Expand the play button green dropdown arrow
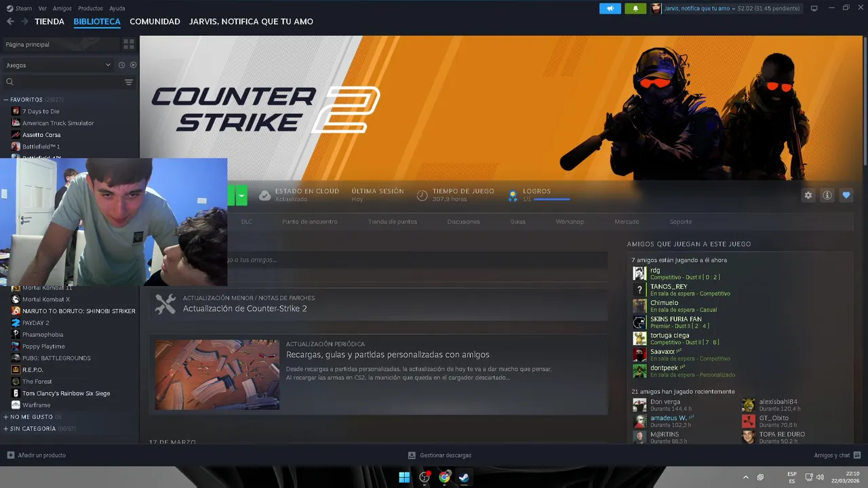This screenshot has width=868, height=488. pos(241,195)
